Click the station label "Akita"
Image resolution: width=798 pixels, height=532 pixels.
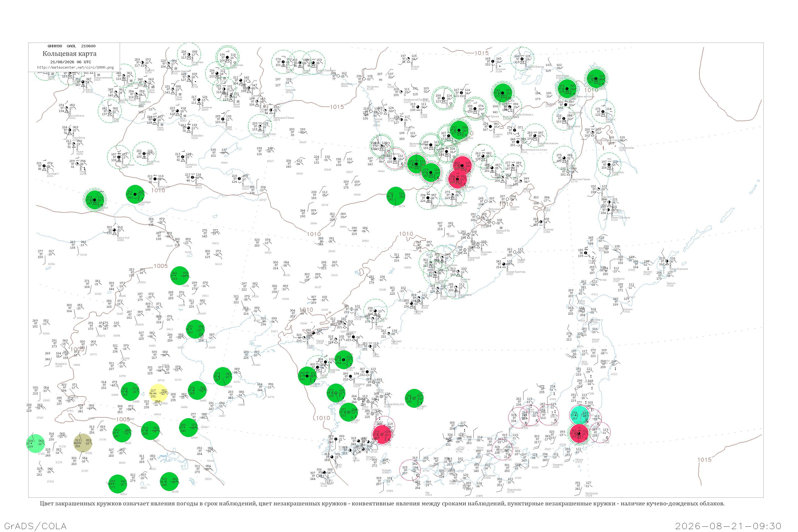pyautogui.click(x=585, y=362)
